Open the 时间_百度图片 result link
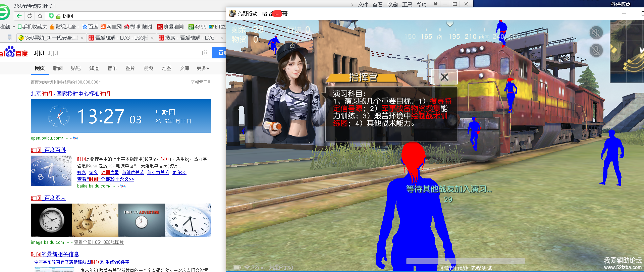Screen dimensions: 644x272 (48, 198)
